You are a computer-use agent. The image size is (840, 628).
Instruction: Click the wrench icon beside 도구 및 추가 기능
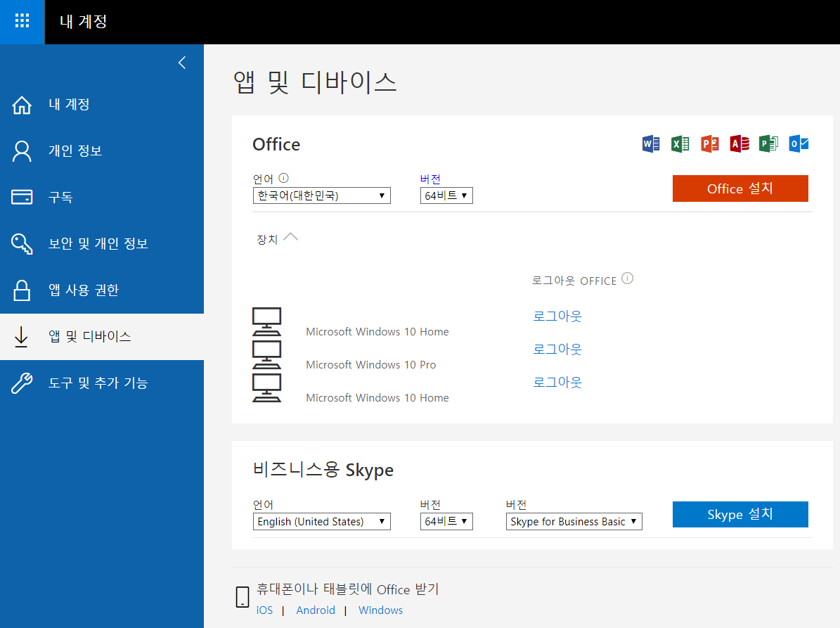(22, 383)
